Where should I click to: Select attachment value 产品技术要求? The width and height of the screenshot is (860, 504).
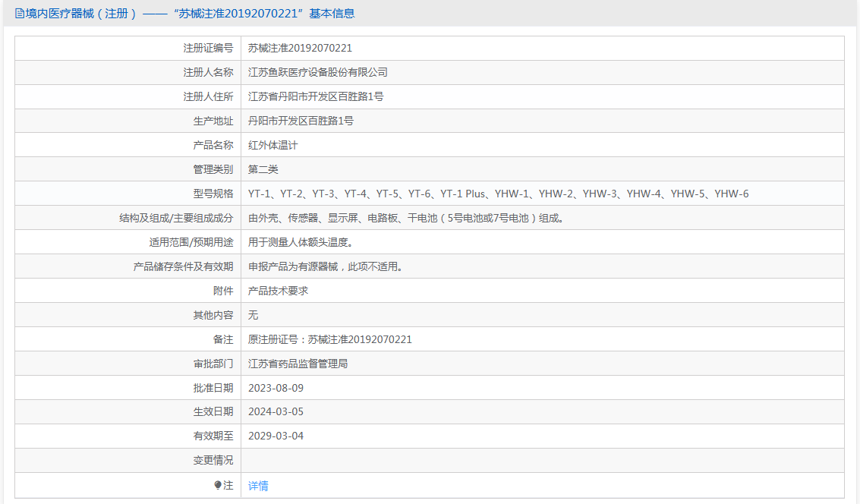(278, 291)
